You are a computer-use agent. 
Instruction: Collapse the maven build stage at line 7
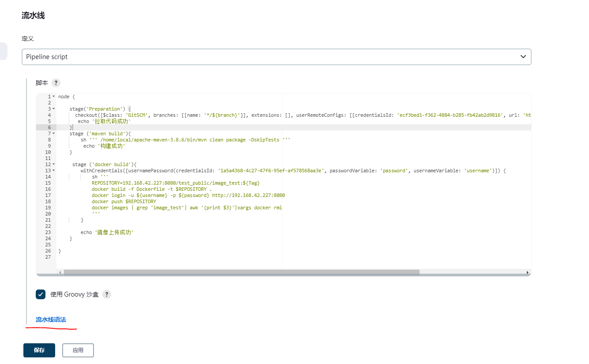pos(54,134)
